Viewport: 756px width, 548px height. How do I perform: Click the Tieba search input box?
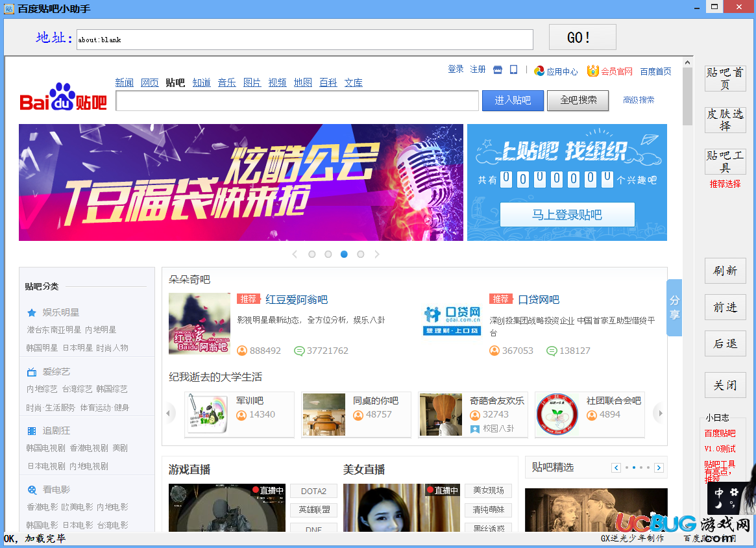297,101
